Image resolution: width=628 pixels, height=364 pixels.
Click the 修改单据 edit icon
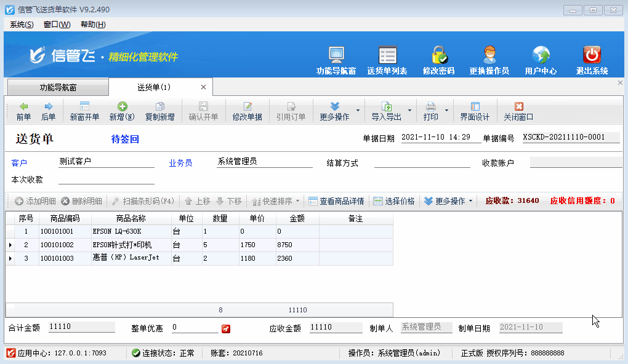pyautogui.click(x=248, y=111)
